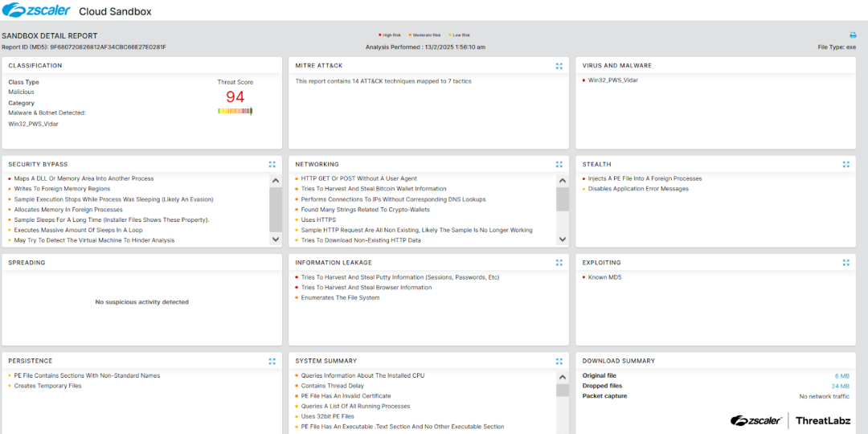Viewport: 868px width, 434px height.
Task: Expand the MITRE ATT&CK panel
Action: point(559,66)
